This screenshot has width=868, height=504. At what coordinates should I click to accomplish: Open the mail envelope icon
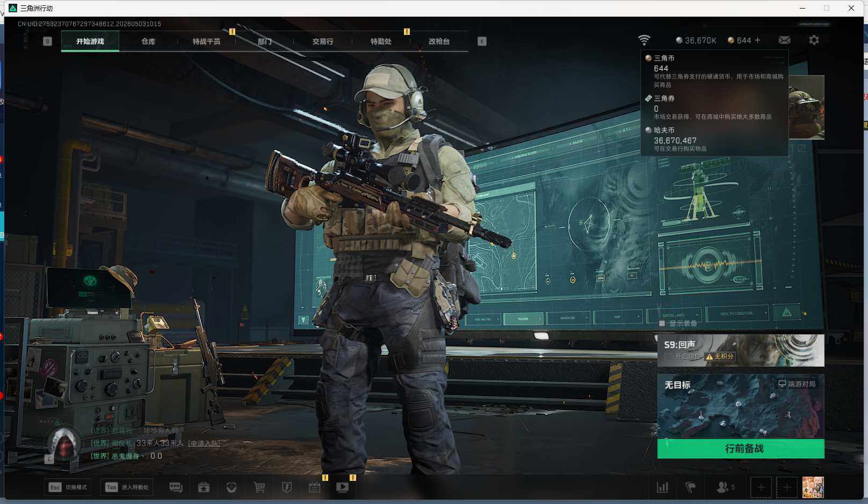pos(784,40)
